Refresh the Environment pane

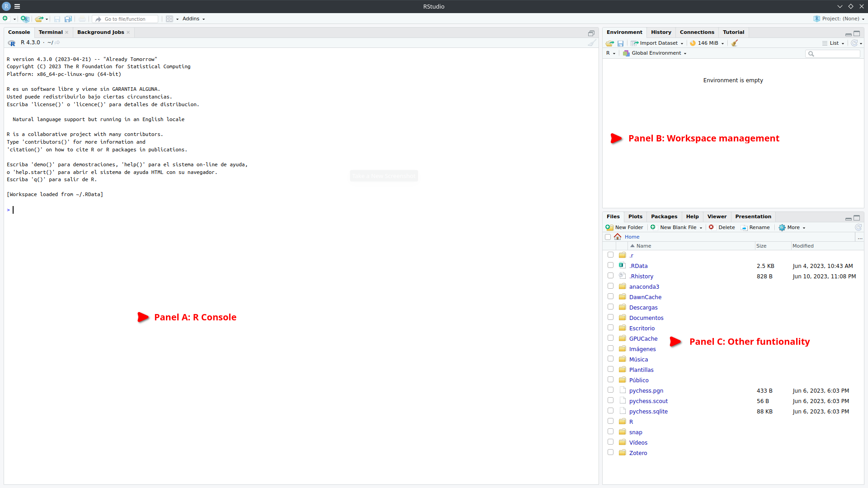pos(854,43)
